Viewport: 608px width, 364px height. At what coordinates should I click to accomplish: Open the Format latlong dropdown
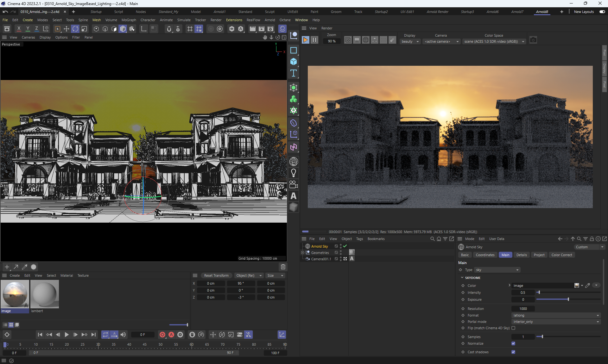click(556, 315)
